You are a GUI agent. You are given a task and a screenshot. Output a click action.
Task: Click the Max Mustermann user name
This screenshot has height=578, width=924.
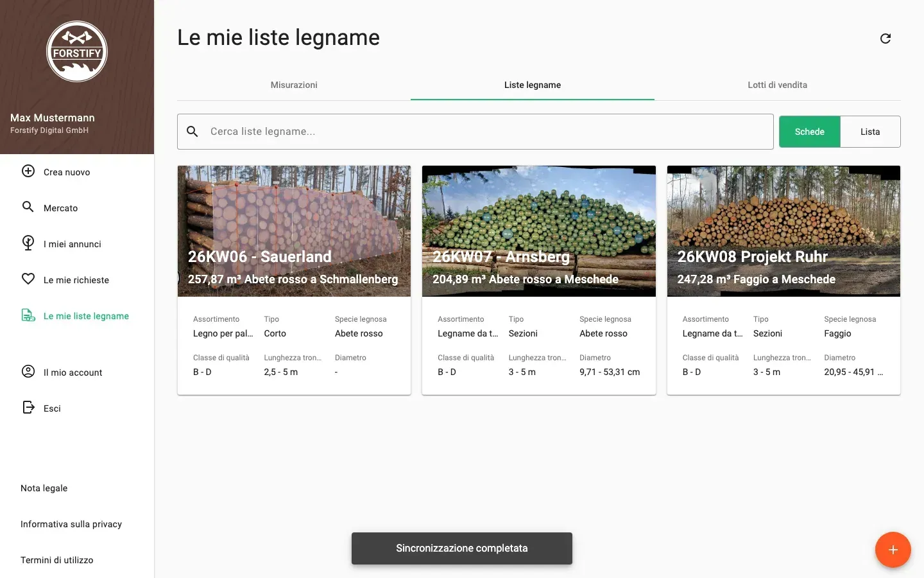[x=53, y=118]
